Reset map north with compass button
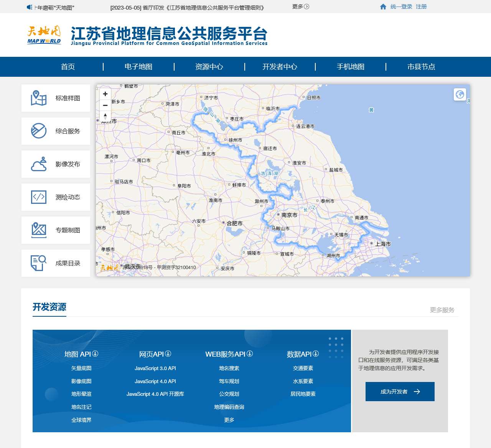Screen dimensions: 491x448 pos(105,116)
